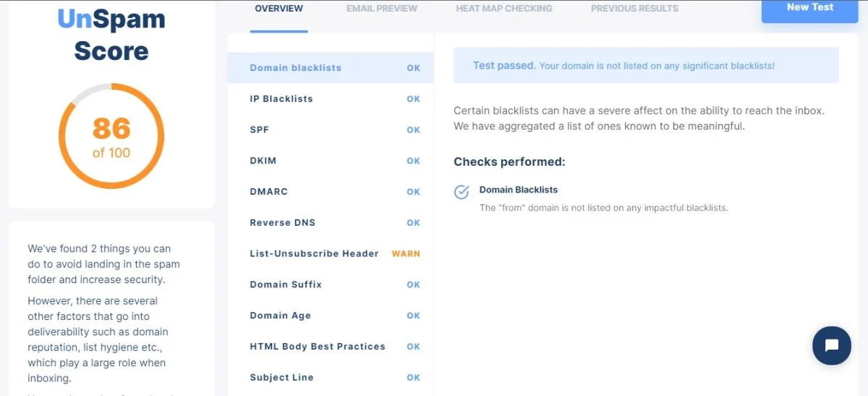Select the Reverse DNS check
868x396 pixels.
(x=331, y=223)
